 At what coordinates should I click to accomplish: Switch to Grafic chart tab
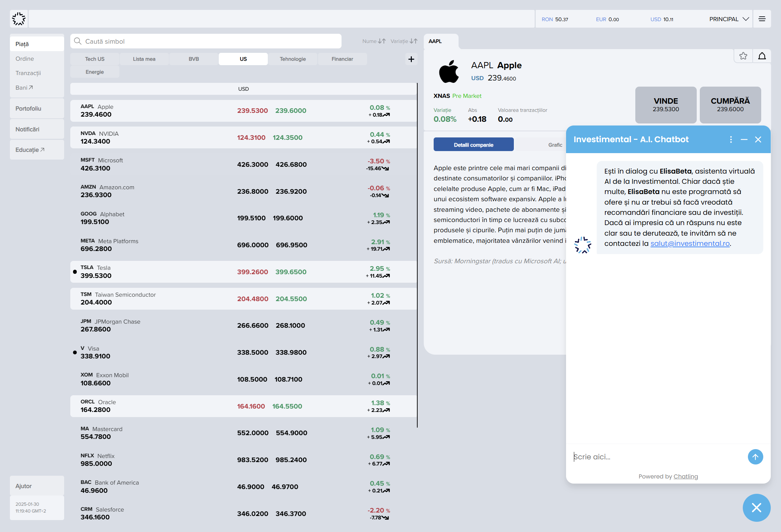point(555,145)
